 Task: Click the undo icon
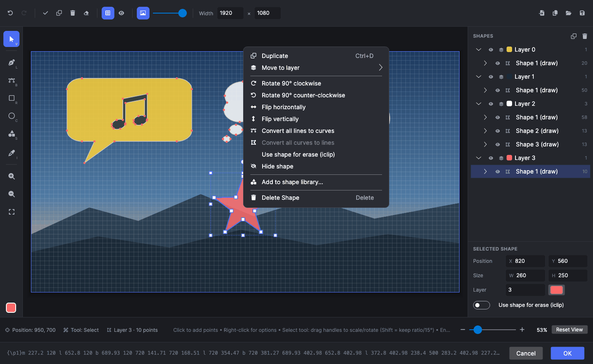click(x=10, y=13)
